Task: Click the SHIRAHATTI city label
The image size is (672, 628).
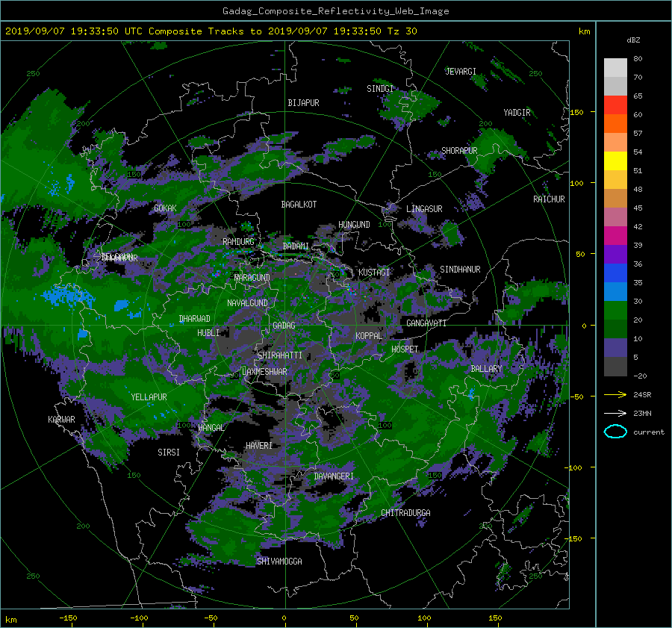Action: [280, 355]
